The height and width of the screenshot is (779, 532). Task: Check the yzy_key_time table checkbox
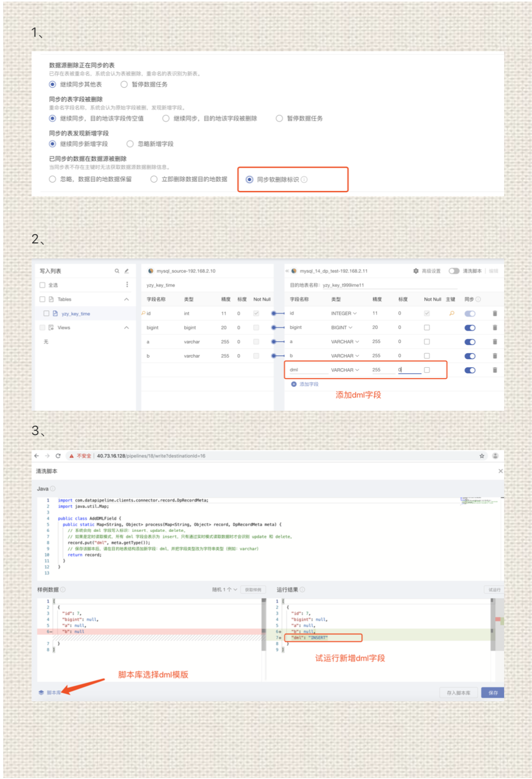[46, 313]
